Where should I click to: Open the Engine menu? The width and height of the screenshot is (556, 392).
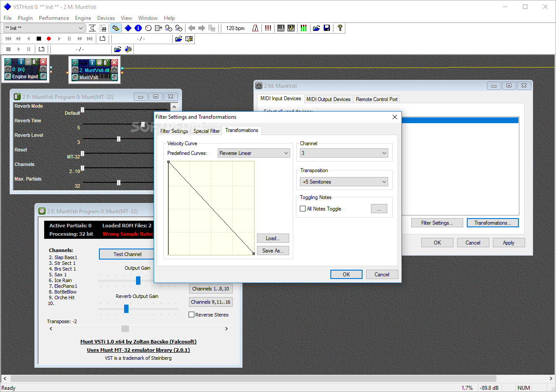[x=83, y=18]
